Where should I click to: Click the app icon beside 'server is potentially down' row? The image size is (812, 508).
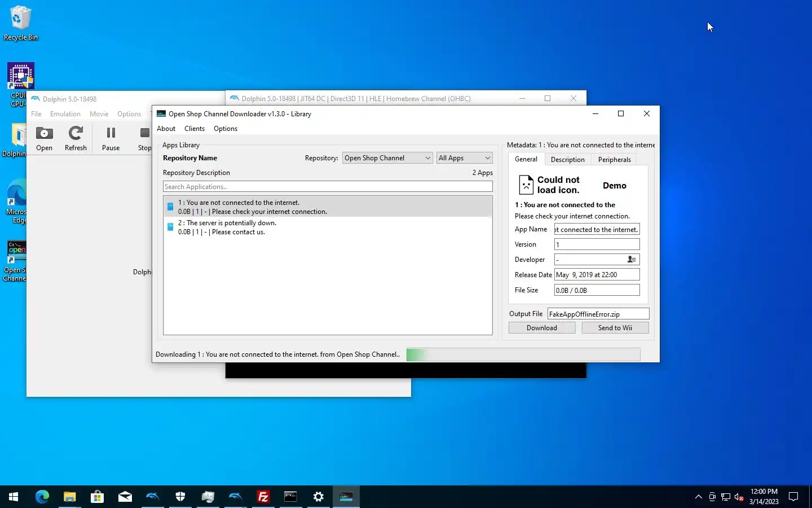(170, 227)
